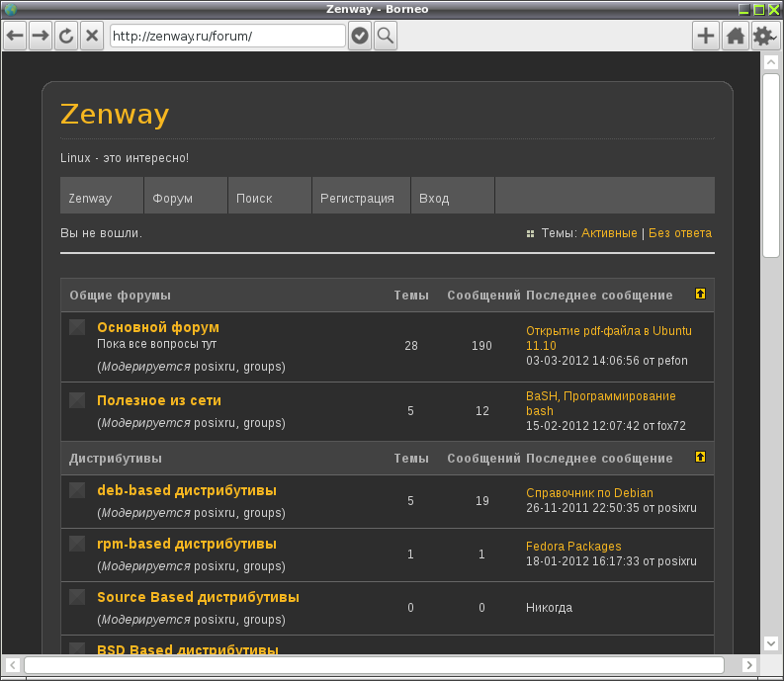Open browser settings gear menu
The height and width of the screenshot is (681, 784).
click(x=765, y=36)
